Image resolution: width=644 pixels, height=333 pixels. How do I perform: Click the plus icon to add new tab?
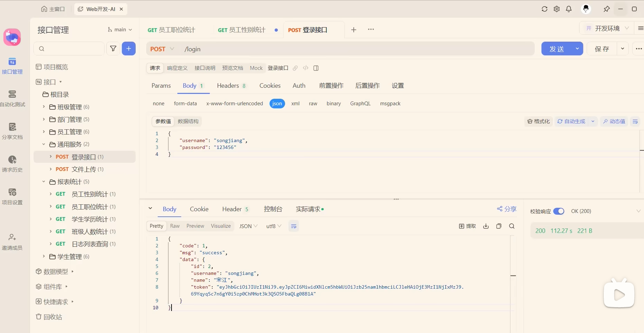click(354, 30)
